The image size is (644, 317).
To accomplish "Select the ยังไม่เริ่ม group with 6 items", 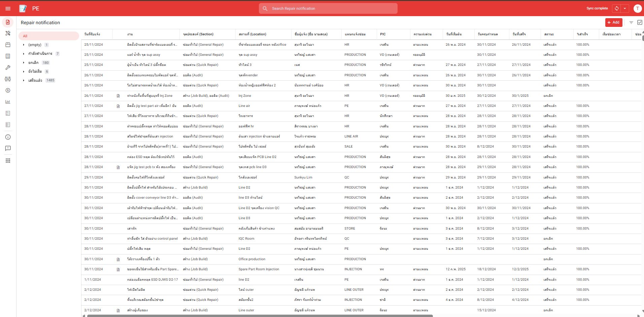I will [49, 71].
